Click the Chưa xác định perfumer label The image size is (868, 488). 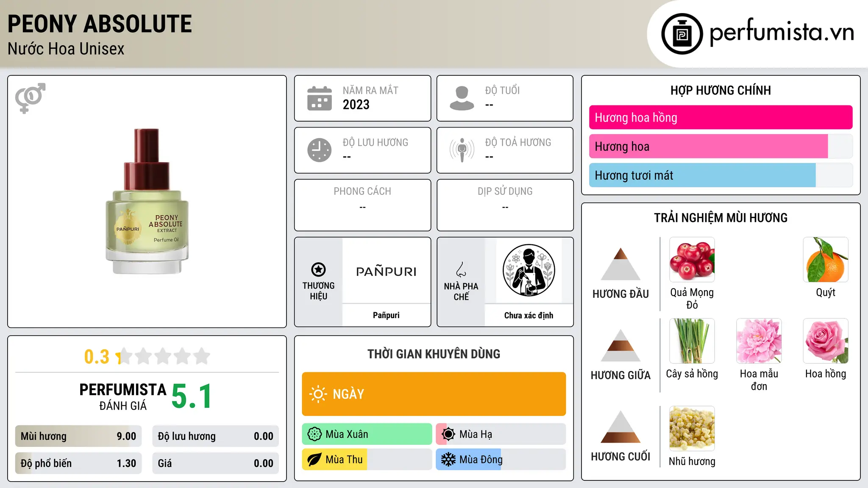point(529,315)
